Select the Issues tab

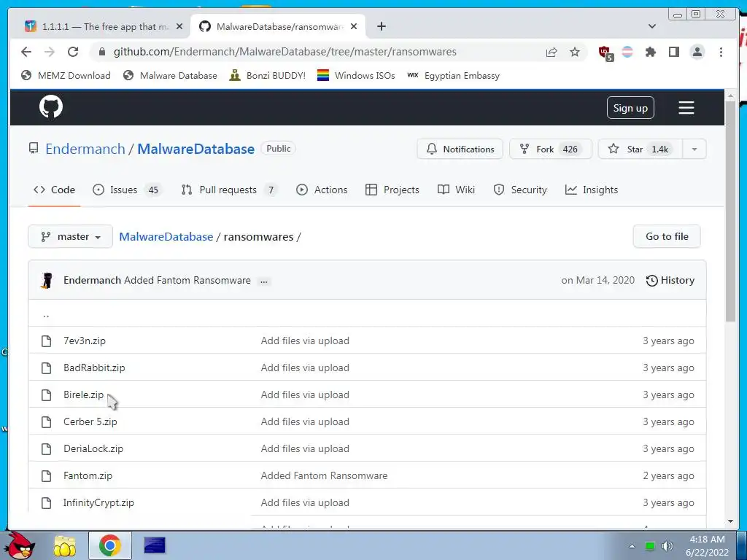[x=126, y=190]
